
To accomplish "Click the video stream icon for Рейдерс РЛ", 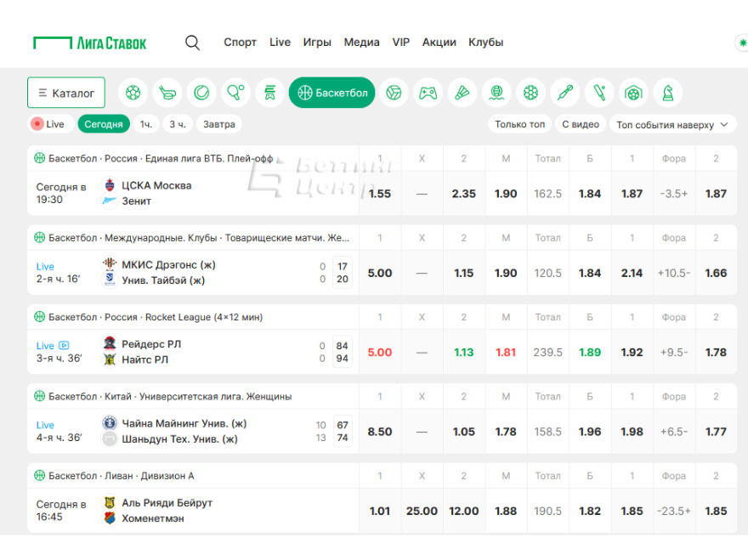I will pyautogui.click(x=64, y=345).
